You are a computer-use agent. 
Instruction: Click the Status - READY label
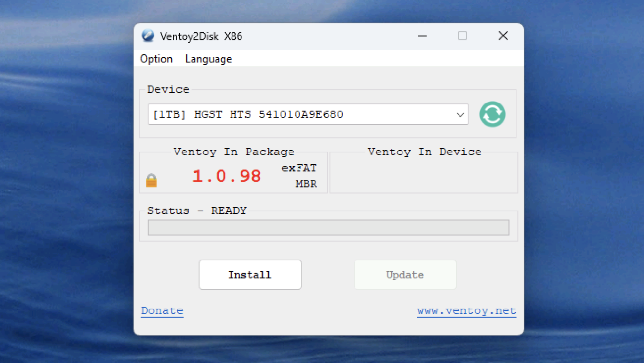point(197,211)
